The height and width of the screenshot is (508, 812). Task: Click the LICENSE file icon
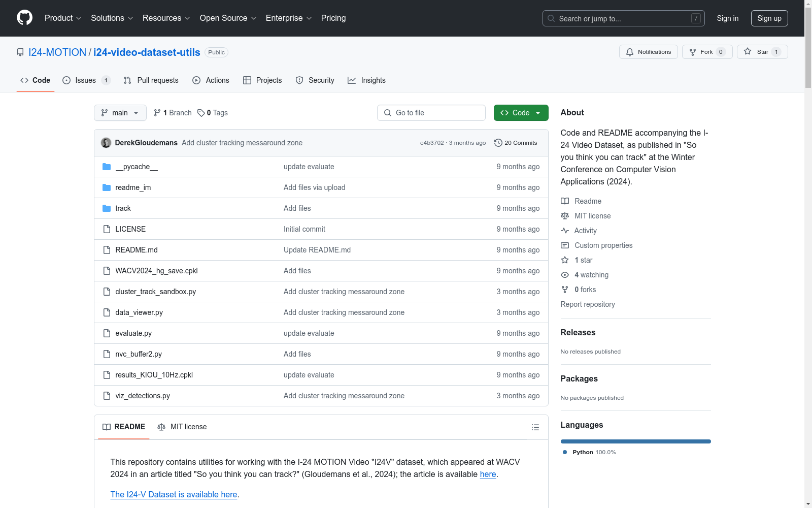107,229
